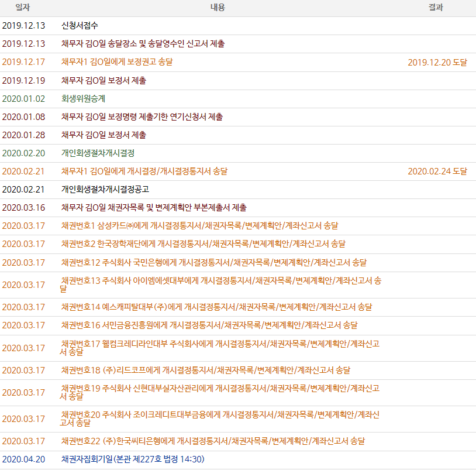
Task: Click the date in the 신청서접수 row
Action: click(x=23, y=26)
